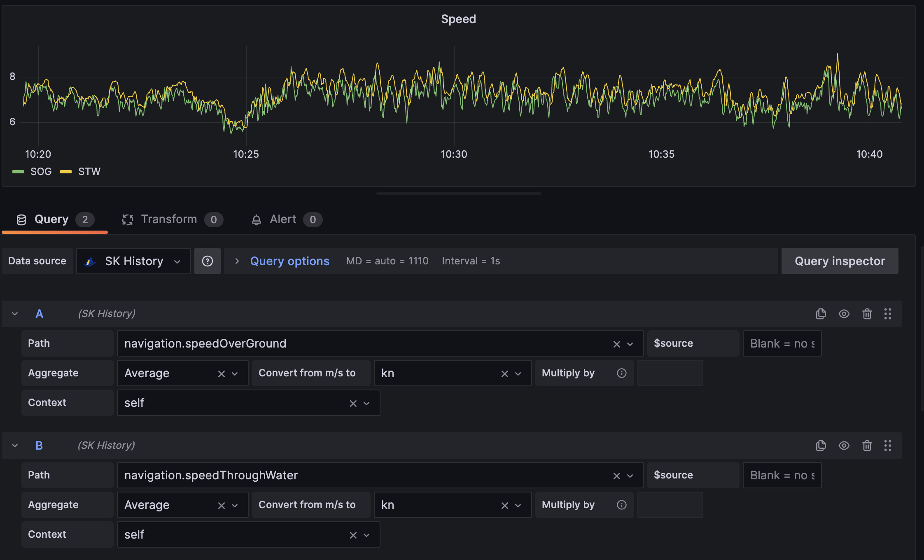This screenshot has width=924, height=560.
Task: Clear kn unit in query A
Action: pos(504,374)
